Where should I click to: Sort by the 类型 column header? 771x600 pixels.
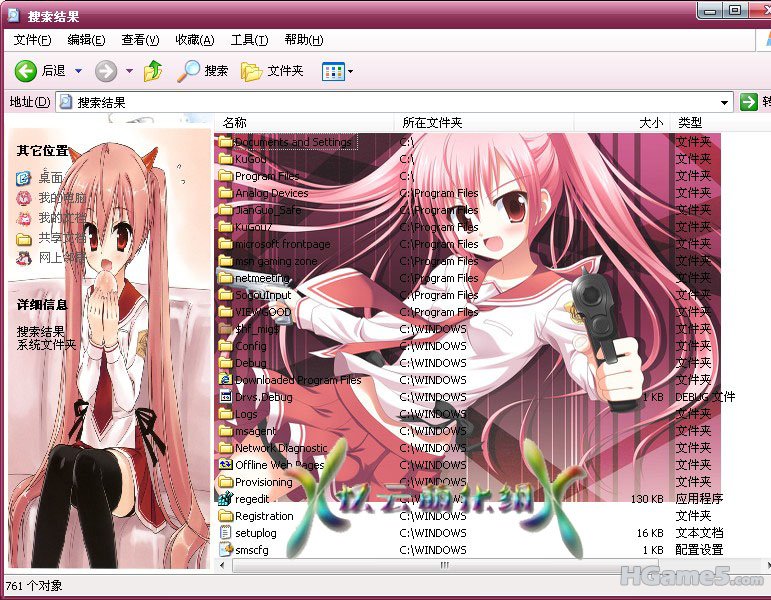pyautogui.click(x=720, y=122)
